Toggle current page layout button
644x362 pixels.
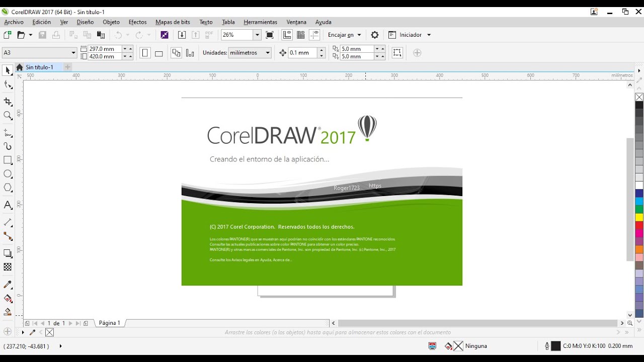[190, 53]
